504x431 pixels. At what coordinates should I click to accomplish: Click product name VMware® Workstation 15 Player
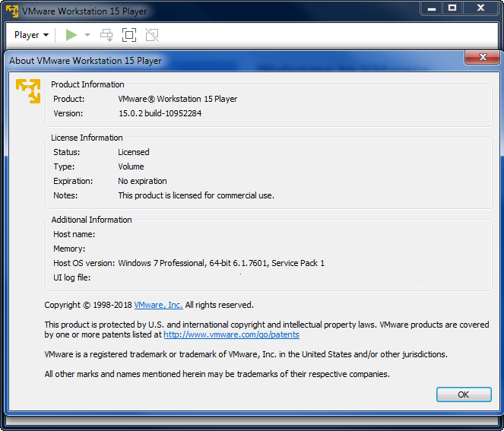(x=178, y=99)
